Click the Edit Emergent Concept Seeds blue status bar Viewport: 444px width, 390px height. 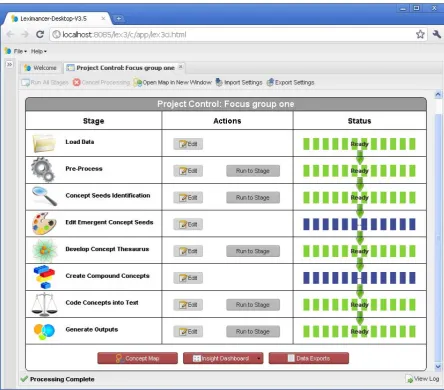tap(359, 224)
